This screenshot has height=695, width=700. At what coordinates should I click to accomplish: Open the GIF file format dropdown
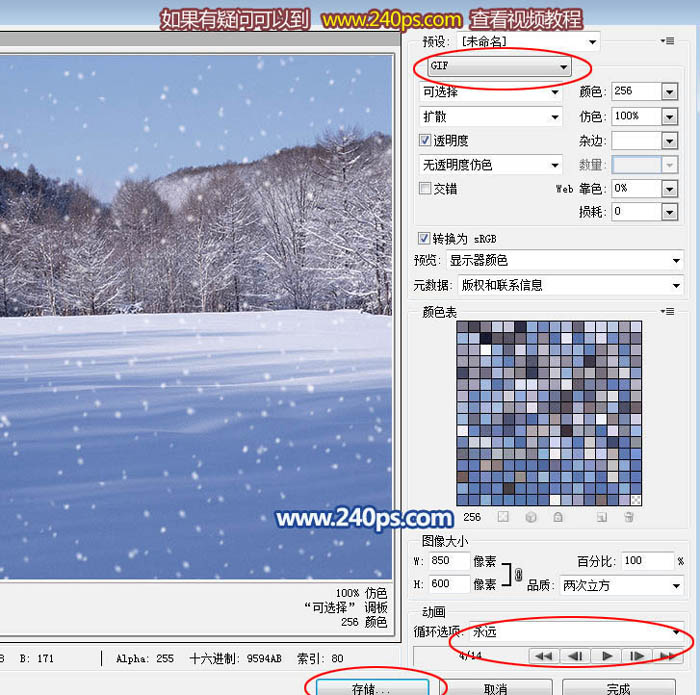499,66
